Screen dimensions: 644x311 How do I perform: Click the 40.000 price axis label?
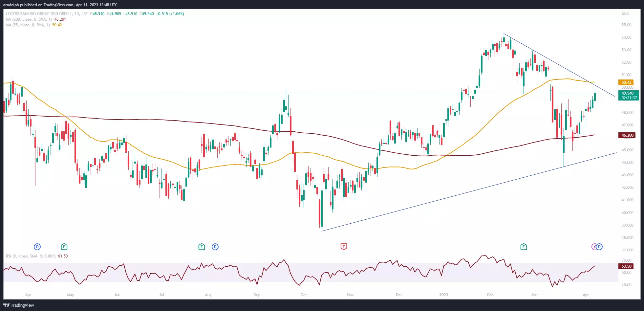627,213
